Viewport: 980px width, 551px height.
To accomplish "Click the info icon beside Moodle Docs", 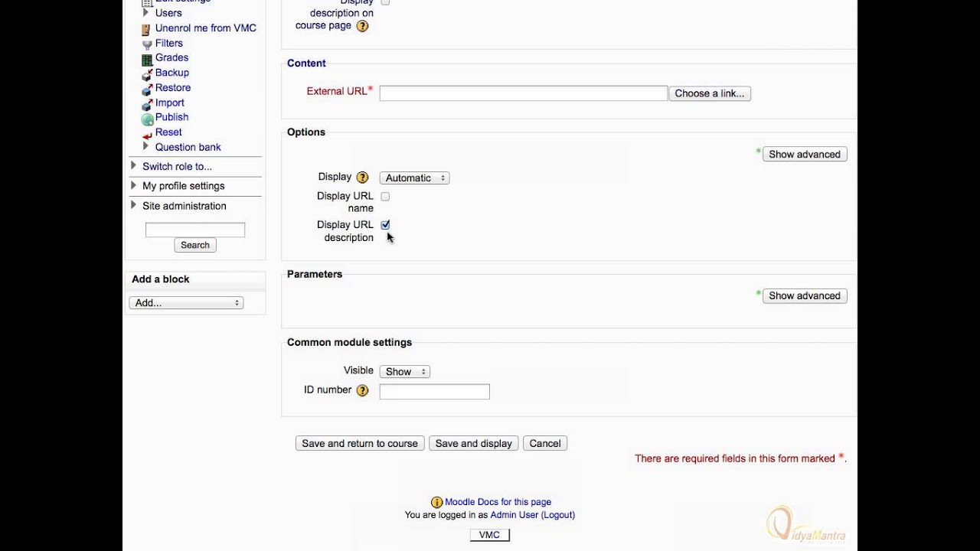I will pos(436,503).
